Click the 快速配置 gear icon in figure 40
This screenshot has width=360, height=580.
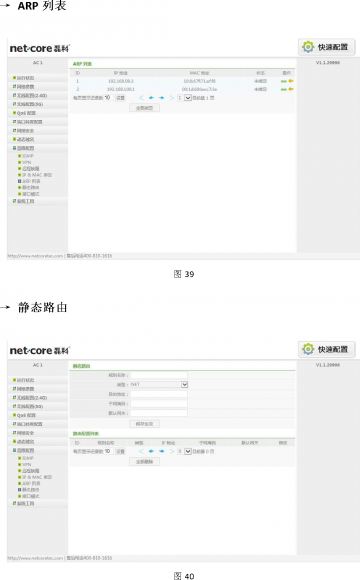(x=308, y=349)
